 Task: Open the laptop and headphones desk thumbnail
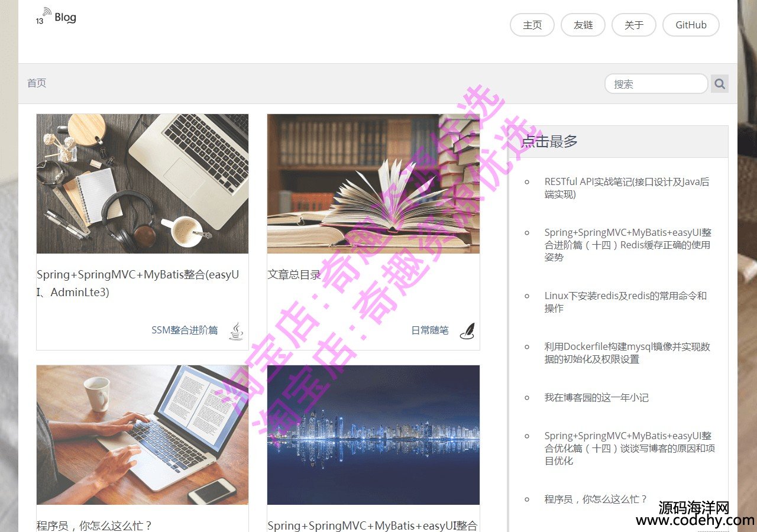pyautogui.click(x=143, y=184)
